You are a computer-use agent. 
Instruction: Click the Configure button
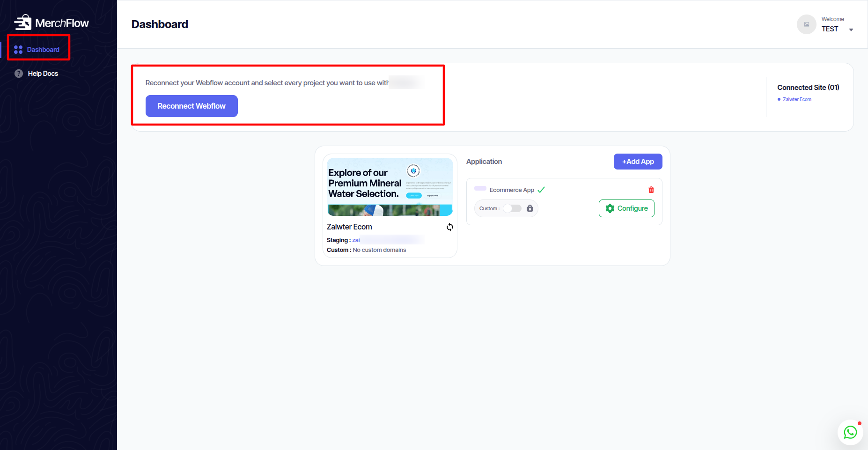pos(626,208)
